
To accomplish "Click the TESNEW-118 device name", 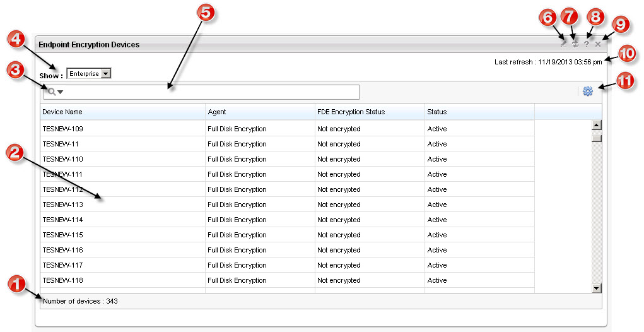I will tap(62, 280).
